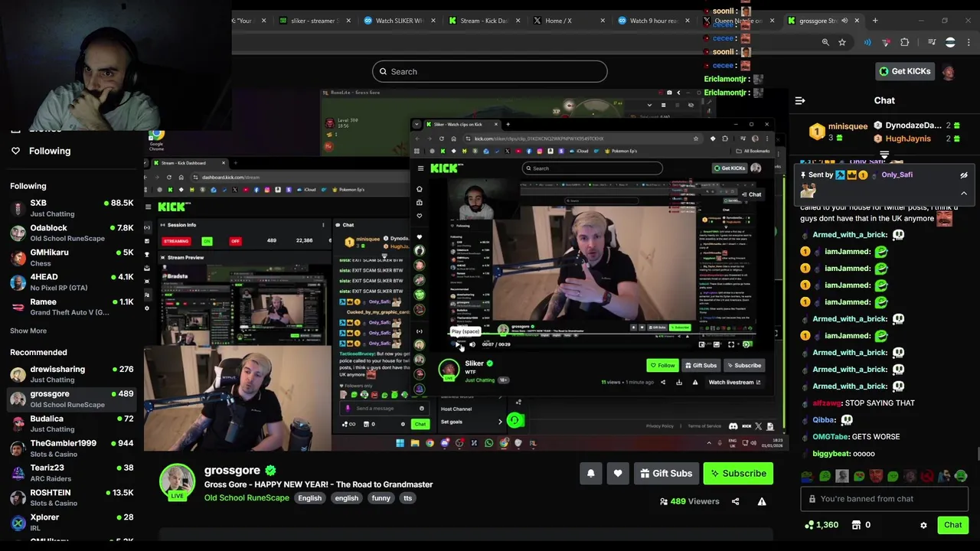Click the banned chat input box

click(x=884, y=499)
